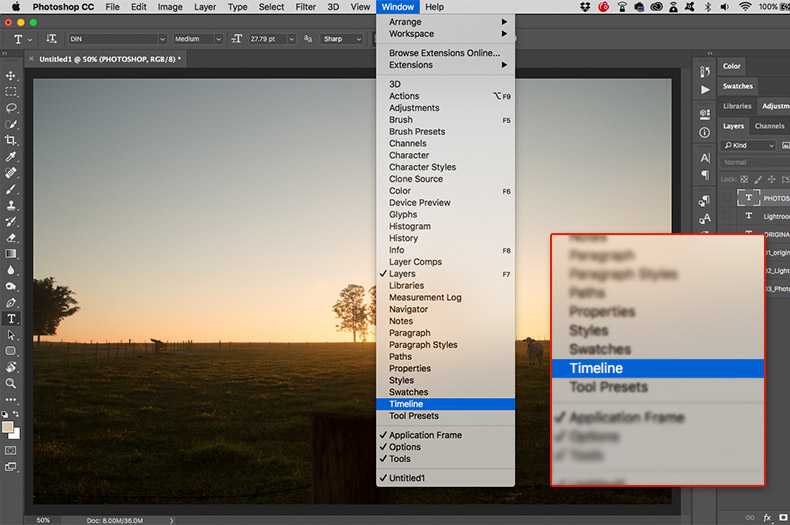The width and height of the screenshot is (790, 525).
Task: Select the Crop tool
Action: (x=11, y=140)
